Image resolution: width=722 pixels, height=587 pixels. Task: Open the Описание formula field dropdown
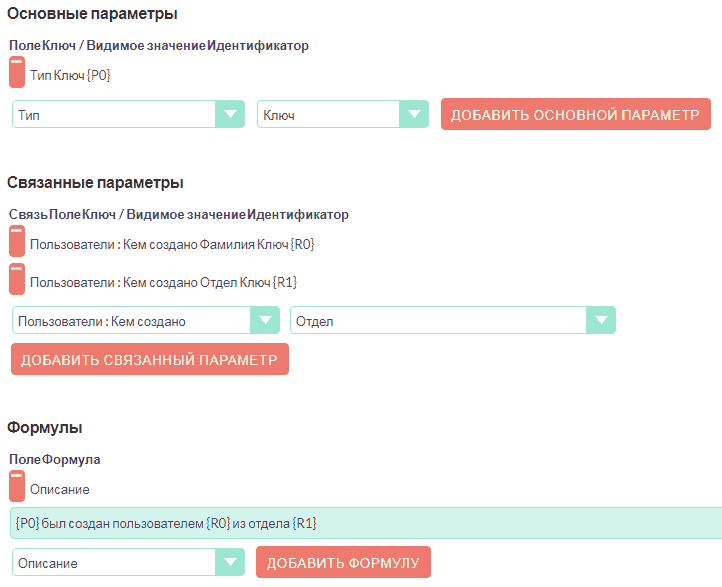pyautogui.click(x=229, y=563)
